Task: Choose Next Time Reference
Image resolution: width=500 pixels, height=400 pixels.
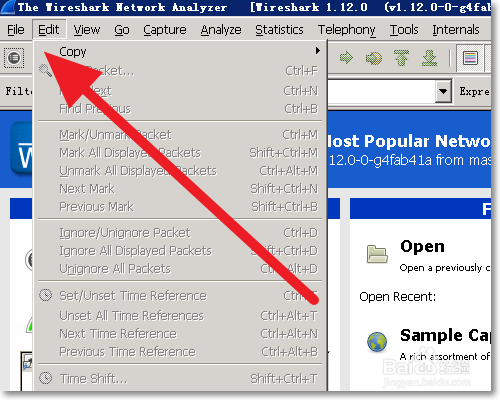Action: click(180, 333)
